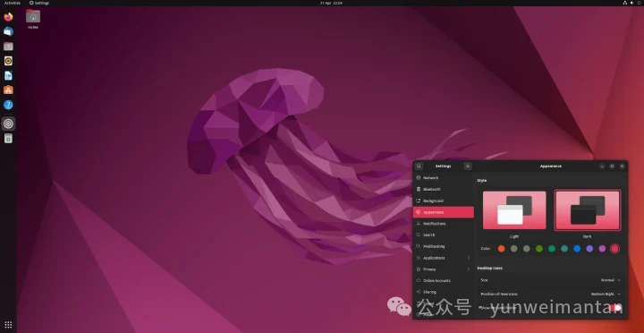Launch Rhythmbox music player from dock

pyautogui.click(x=8, y=61)
